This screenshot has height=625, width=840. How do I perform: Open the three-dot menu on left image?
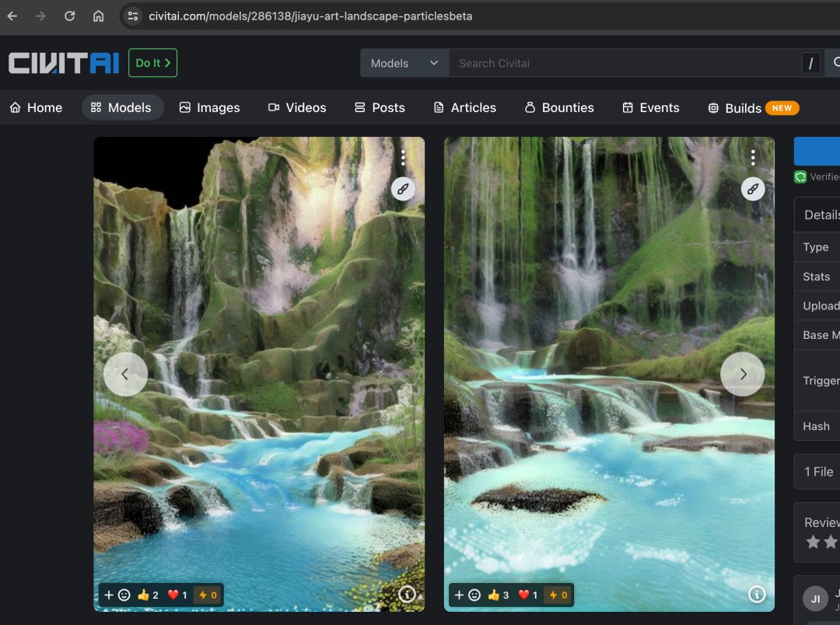[x=403, y=158]
